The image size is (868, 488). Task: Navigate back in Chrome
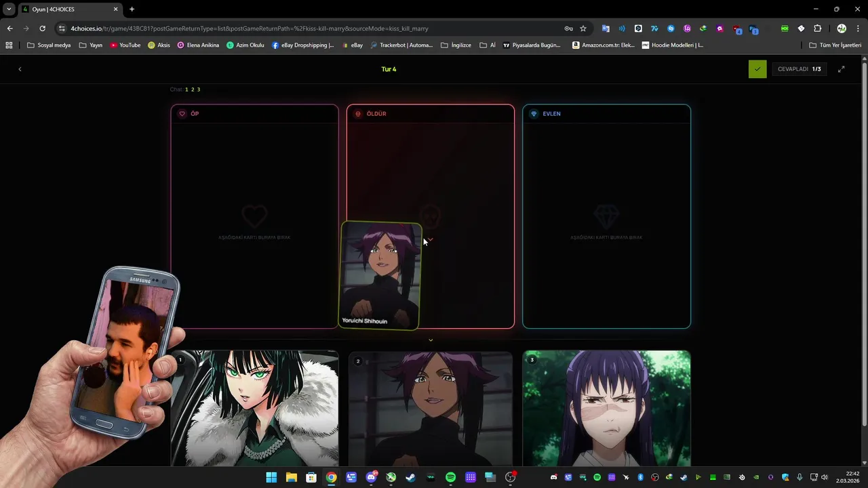pos(9,28)
